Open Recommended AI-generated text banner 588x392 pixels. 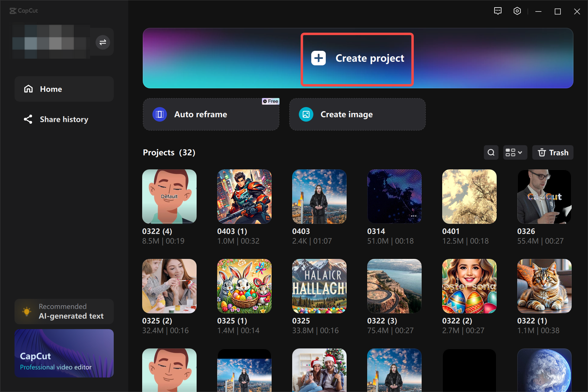[64, 311]
